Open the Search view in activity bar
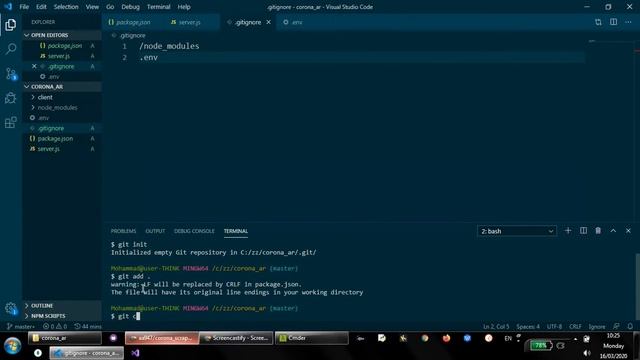 [11, 49]
